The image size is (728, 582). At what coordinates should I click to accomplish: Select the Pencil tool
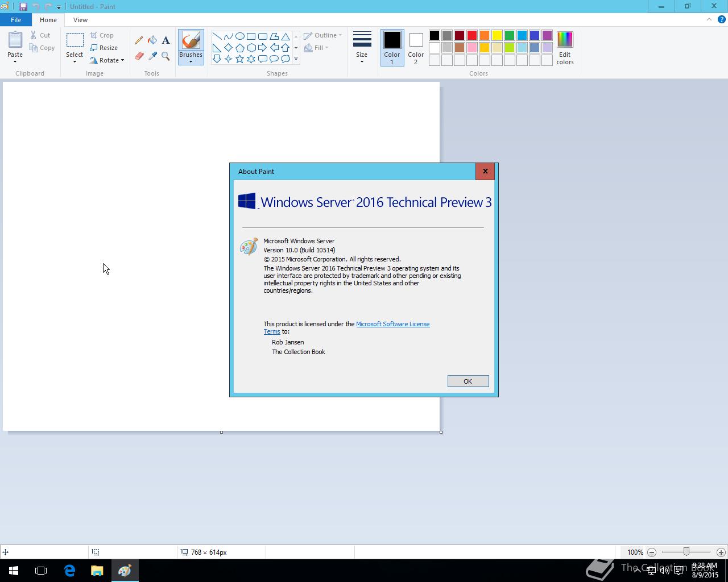pyautogui.click(x=139, y=40)
